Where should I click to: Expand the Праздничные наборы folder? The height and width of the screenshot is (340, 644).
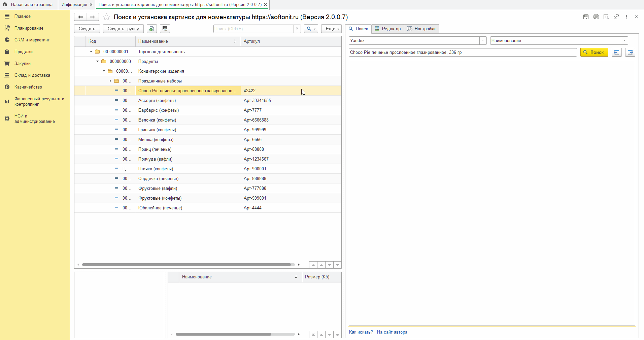tap(110, 81)
